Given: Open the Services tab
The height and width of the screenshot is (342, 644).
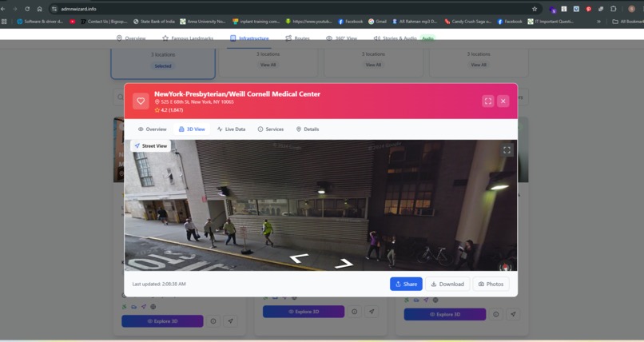Looking at the screenshot, I should pos(271,129).
